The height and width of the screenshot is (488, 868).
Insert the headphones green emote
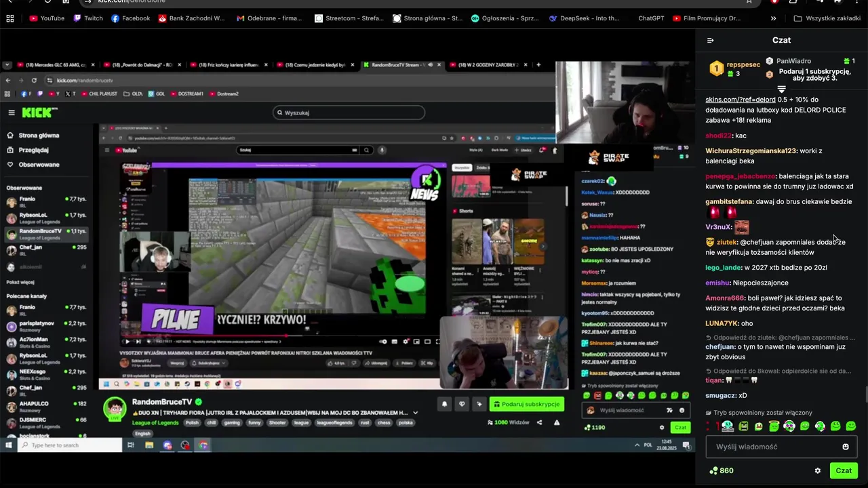click(x=820, y=426)
